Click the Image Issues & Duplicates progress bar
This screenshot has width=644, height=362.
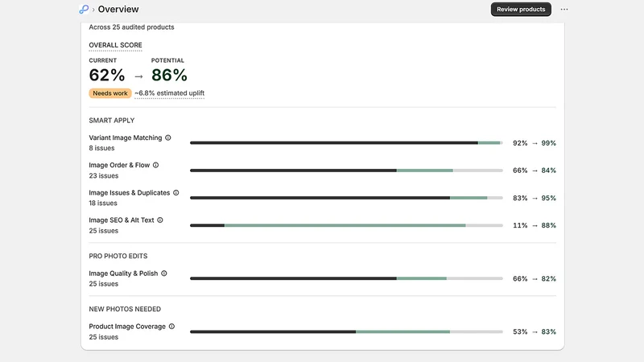(x=346, y=198)
